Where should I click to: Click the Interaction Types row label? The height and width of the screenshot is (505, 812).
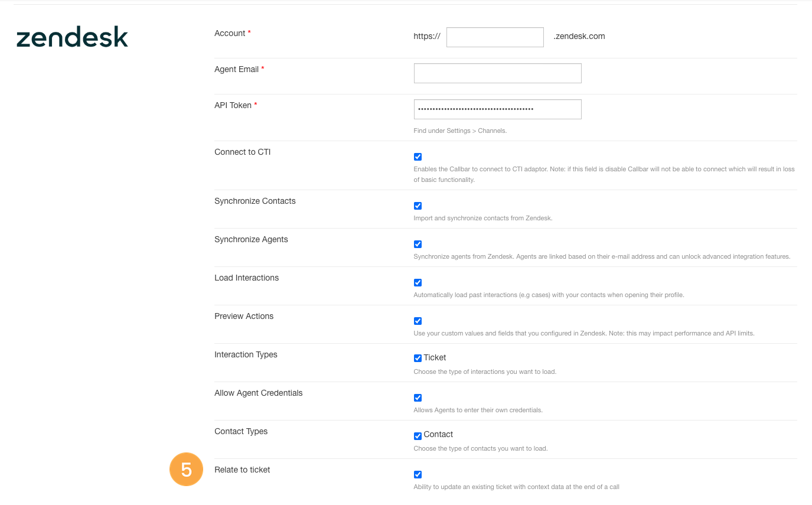click(246, 354)
